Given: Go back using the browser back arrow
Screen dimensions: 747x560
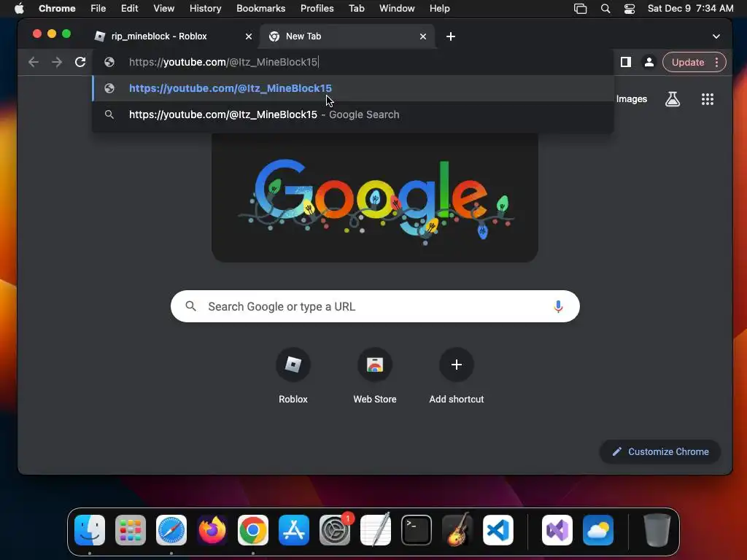Looking at the screenshot, I should 34,62.
